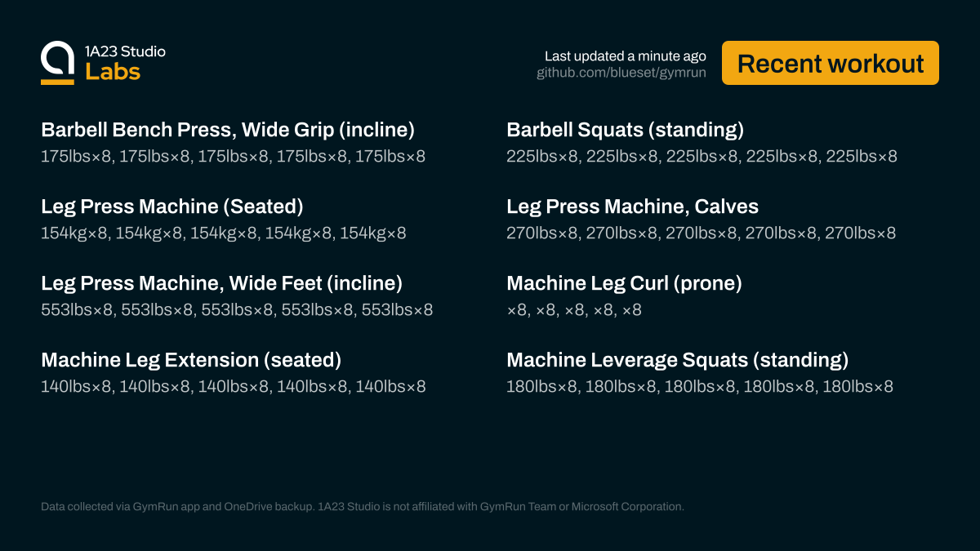Click the Last updated a minute ago text
980x551 pixels.
click(x=625, y=56)
